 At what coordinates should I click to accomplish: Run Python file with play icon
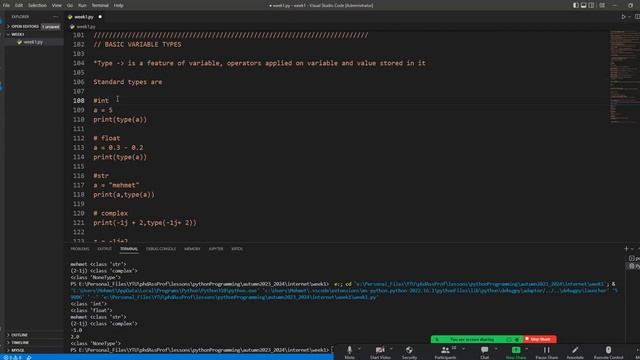coord(623,17)
